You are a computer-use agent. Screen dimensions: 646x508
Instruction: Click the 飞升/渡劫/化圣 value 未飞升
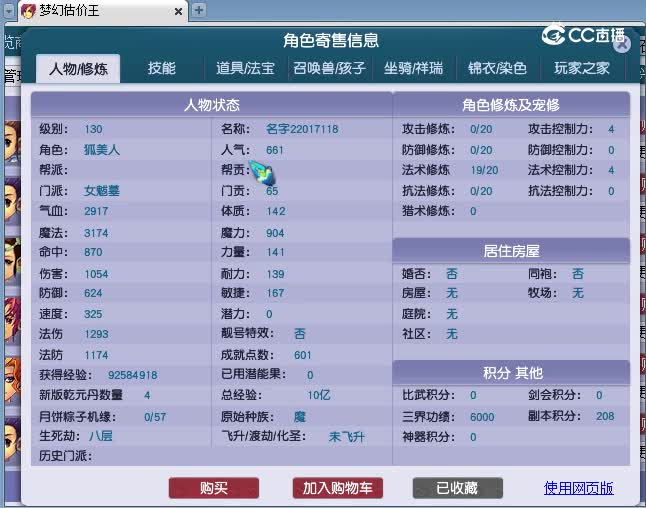346,437
